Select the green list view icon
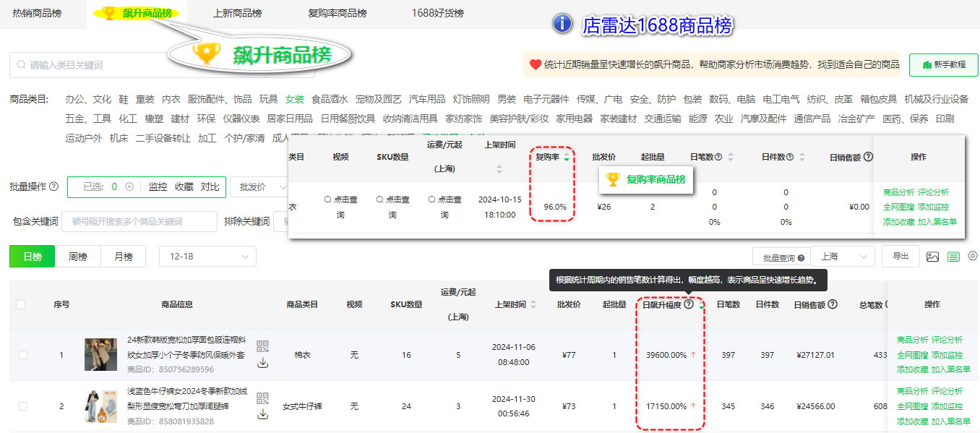Screen dimensions: 980x433 pyautogui.click(x=953, y=257)
